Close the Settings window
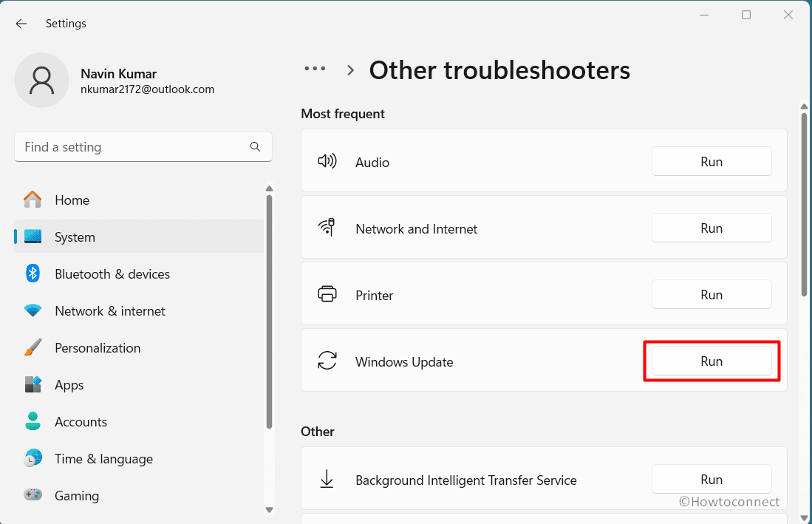Image resolution: width=812 pixels, height=524 pixels. [x=788, y=15]
